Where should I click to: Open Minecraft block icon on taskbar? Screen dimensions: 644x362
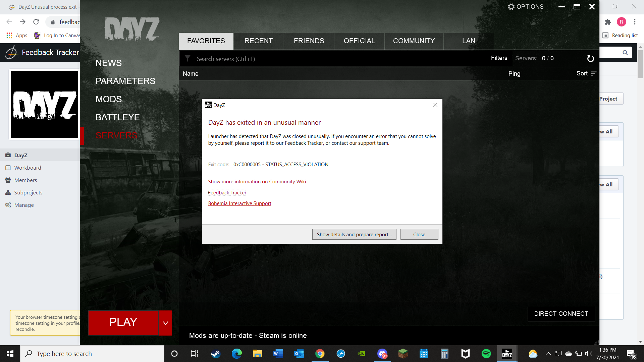(403, 354)
